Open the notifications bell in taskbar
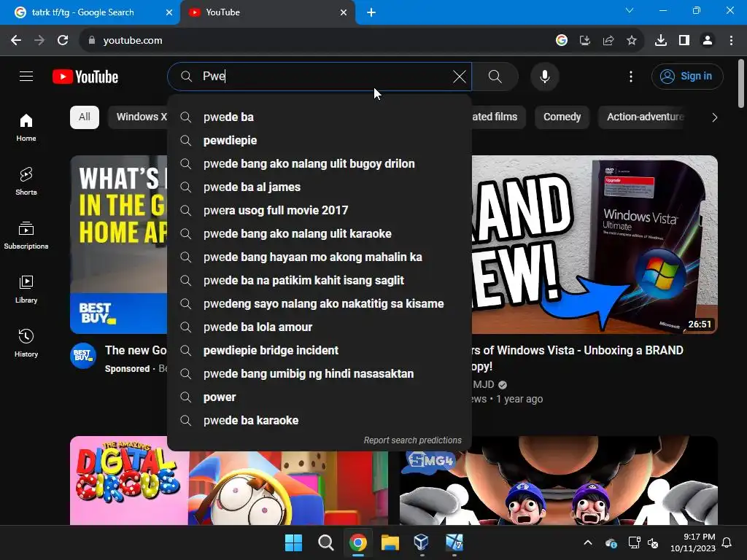This screenshot has height=560, width=747. [x=727, y=542]
